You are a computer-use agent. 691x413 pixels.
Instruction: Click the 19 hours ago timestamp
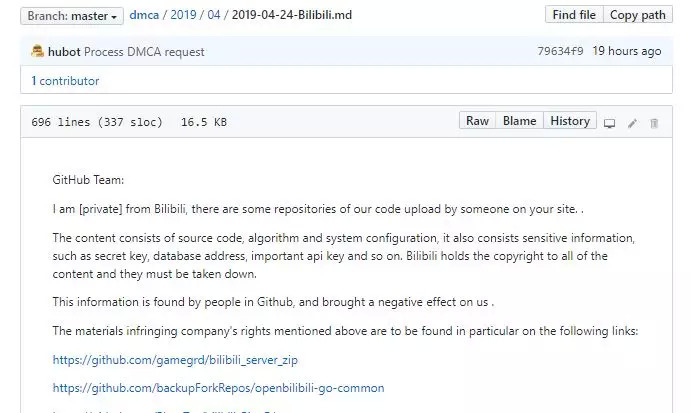[x=627, y=51]
